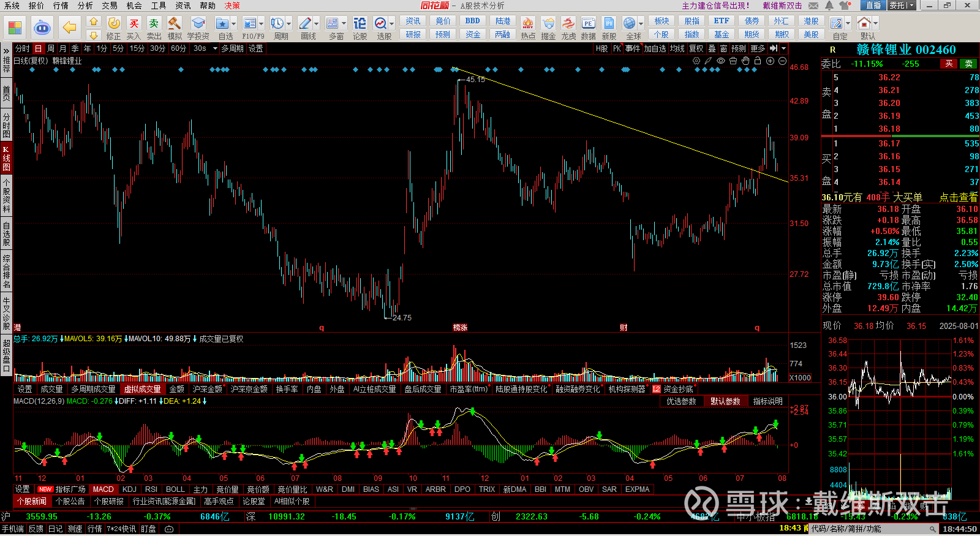Click the 代码/名称/简拼/功能 search field

873,529
